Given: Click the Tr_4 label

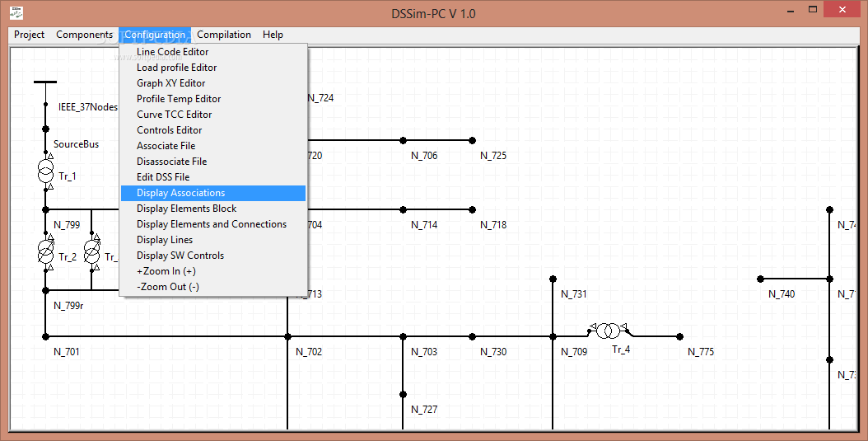Looking at the screenshot, I should 621,350.
